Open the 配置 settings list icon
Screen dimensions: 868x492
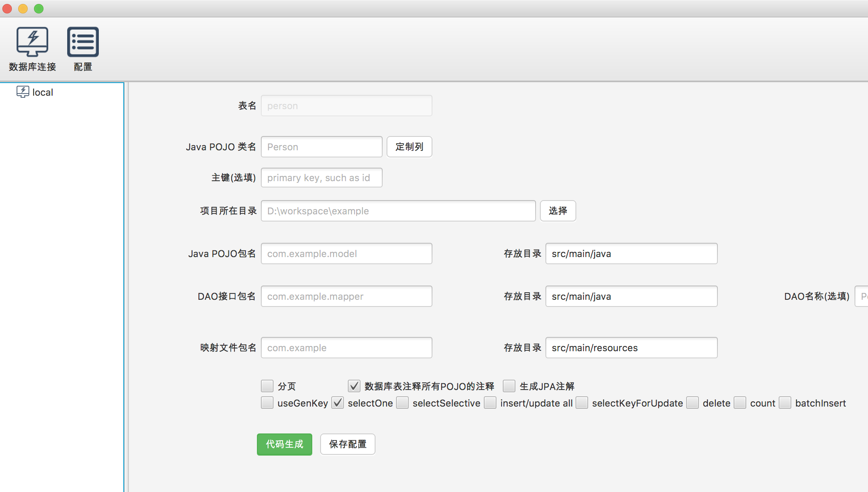pos(83,42)
